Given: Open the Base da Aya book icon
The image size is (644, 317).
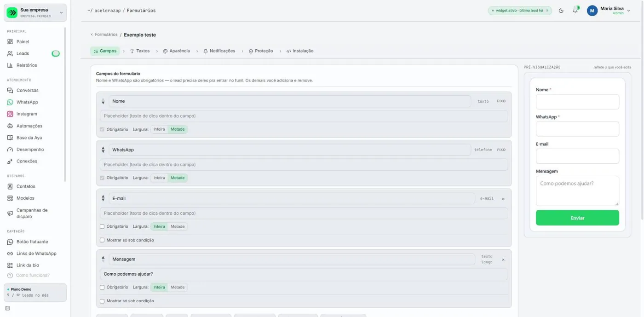Looking at the screenshot, I should pyautogui.click(x=10, y=138).
